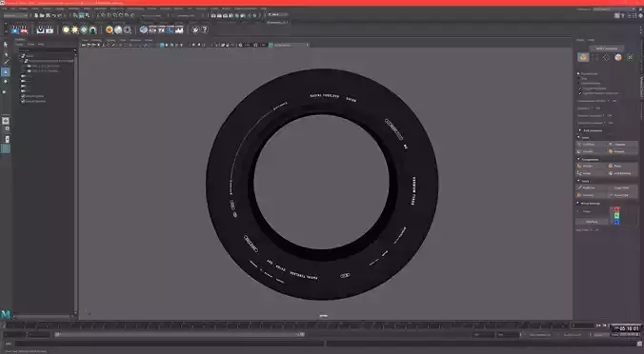Open the menu set dropdown on status line
The image size is (644, 354).
tap(15, 15)
